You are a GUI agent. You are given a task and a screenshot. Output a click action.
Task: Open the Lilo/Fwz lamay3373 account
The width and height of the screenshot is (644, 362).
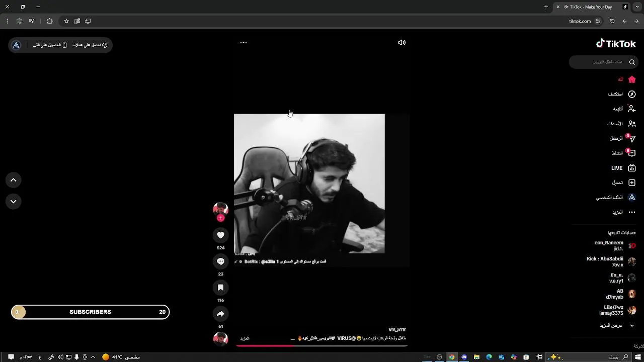(x=617, y=310)
